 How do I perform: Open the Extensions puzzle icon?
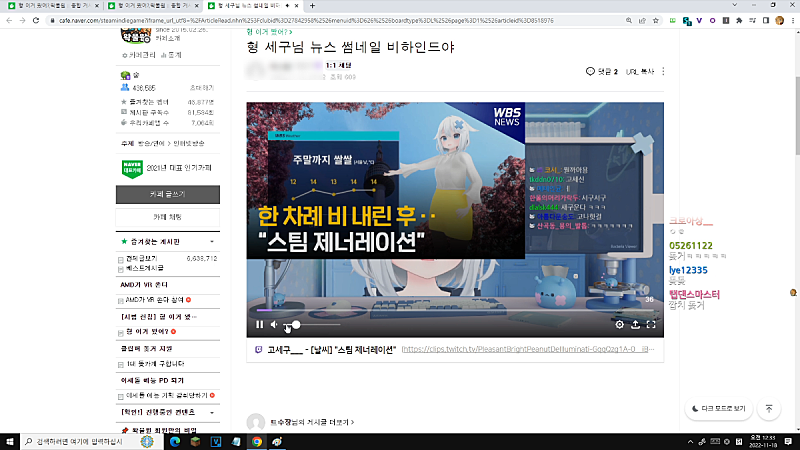(739, 20)
